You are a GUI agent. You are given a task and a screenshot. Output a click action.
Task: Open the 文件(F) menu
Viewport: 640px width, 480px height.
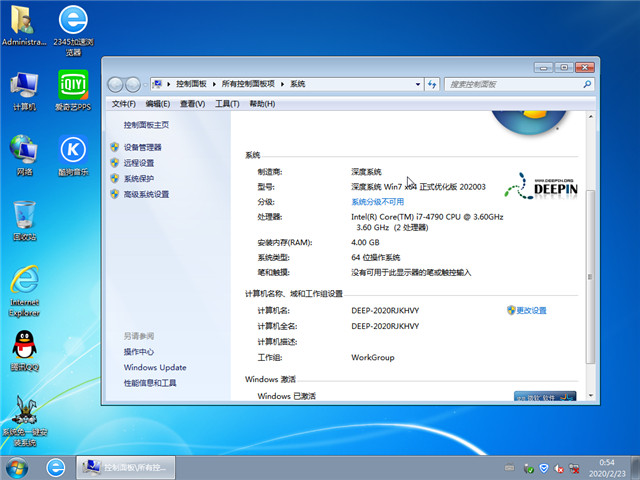point(124,104)
